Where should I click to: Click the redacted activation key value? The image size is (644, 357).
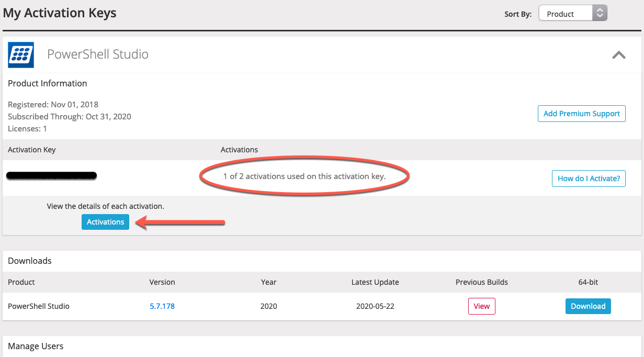(x=52, y=175)
